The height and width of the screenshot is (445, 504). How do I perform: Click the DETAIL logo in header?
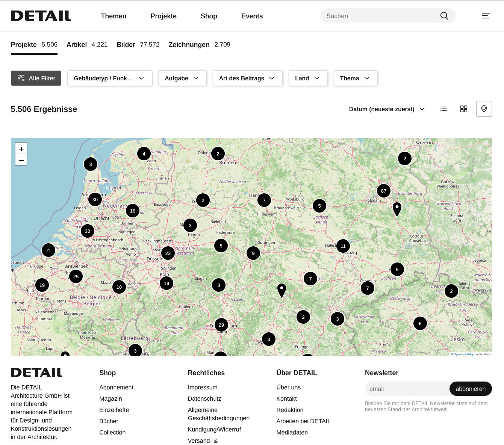click(41, 16)
